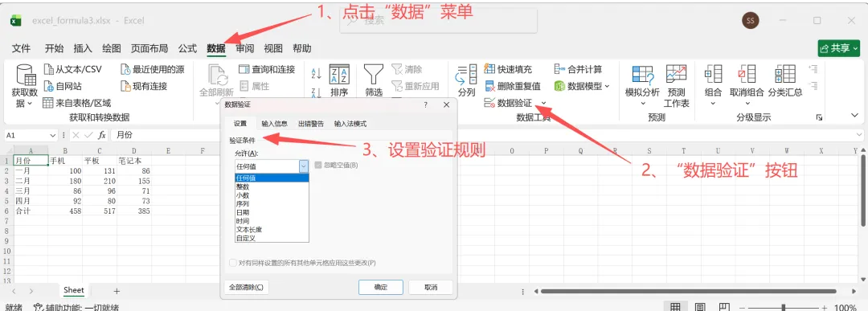This screenshot has height=311, width=868.
Task: Open the 排序 (Sort) dialog
Action: [339, 81]
